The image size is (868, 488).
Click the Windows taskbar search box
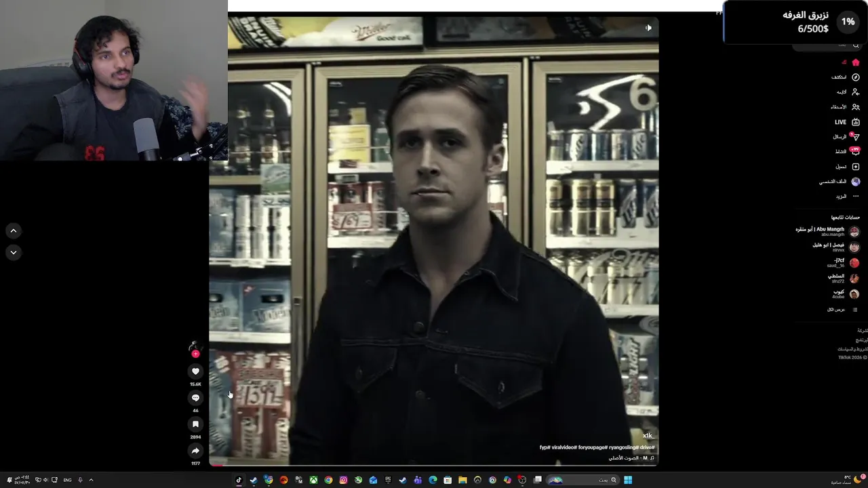[x=583, y=480]
